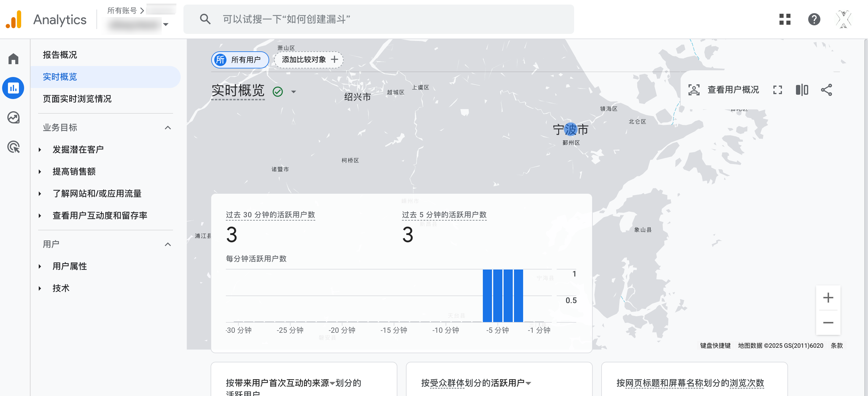Open 按受众群体划分的活跃用户 dropdown
Viewport: 868px width, 396px height.
pyautogui.click(x=528, y=383)
